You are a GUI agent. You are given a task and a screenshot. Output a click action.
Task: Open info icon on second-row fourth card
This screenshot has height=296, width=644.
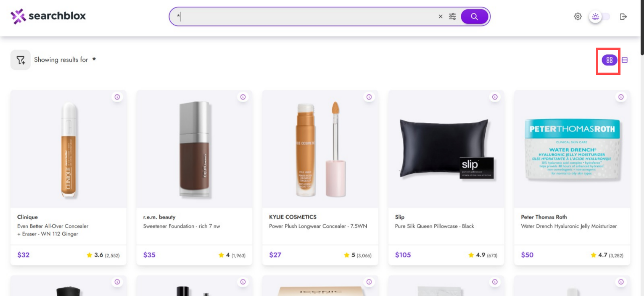click(x=495, y=282)
